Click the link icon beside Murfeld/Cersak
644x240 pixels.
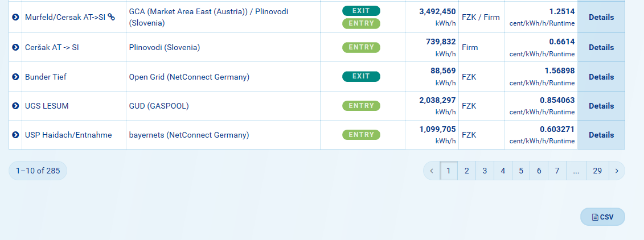tap(112, 17)
